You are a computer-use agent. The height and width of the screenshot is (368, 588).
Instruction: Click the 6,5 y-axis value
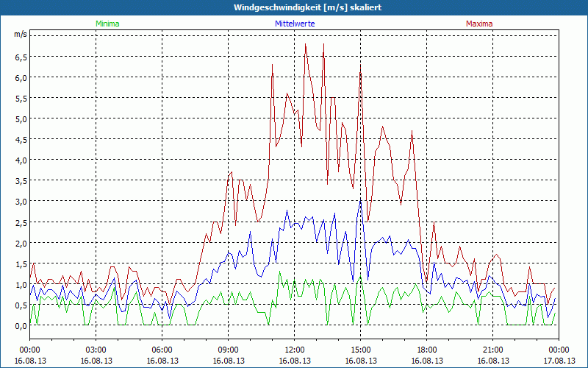[x=21, y=57]
